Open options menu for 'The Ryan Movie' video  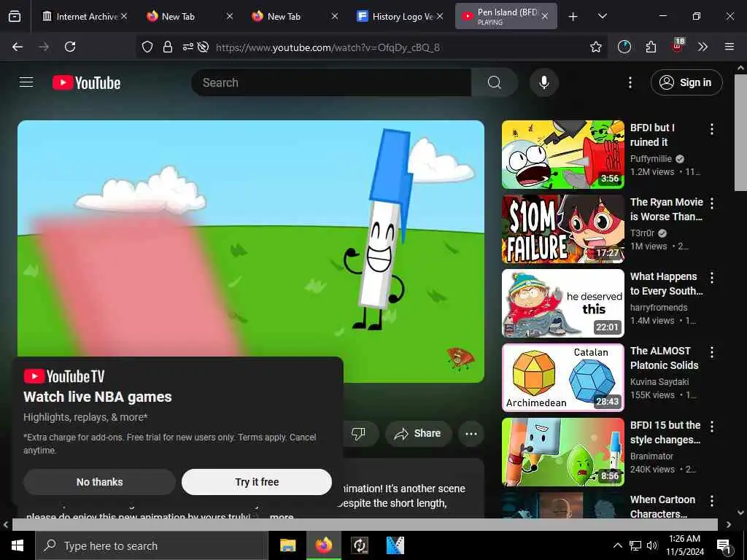(712, 203)
